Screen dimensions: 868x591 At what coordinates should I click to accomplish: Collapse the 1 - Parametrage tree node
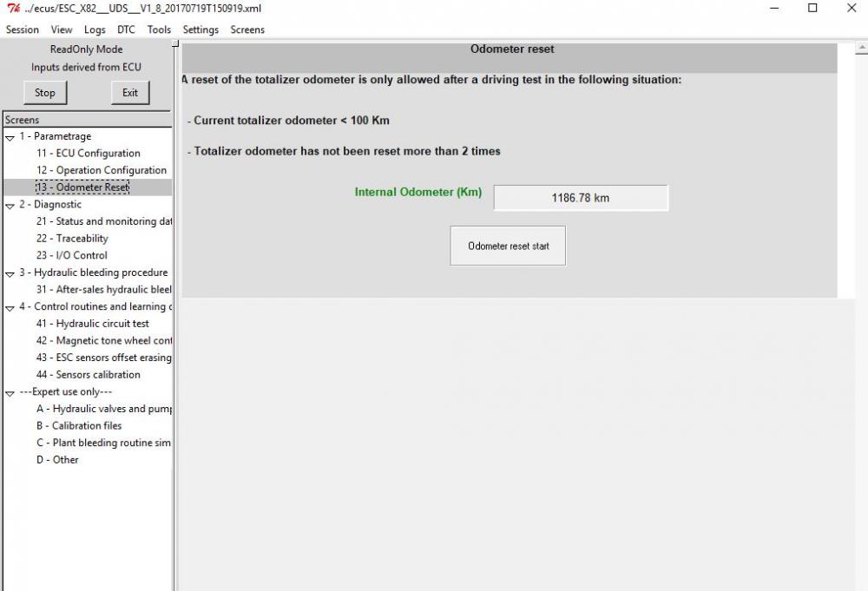pos(10,137)
